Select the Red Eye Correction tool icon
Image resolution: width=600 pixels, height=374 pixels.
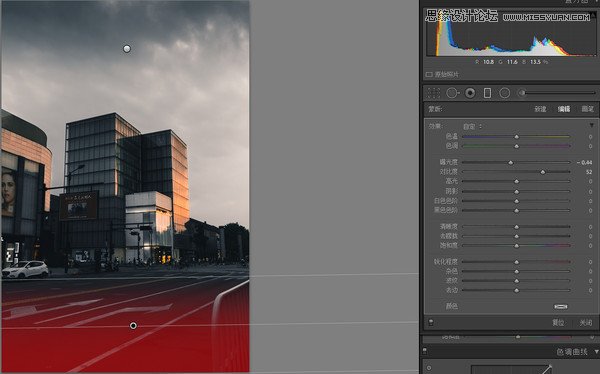pyautogui.click(x=470, y=93)
